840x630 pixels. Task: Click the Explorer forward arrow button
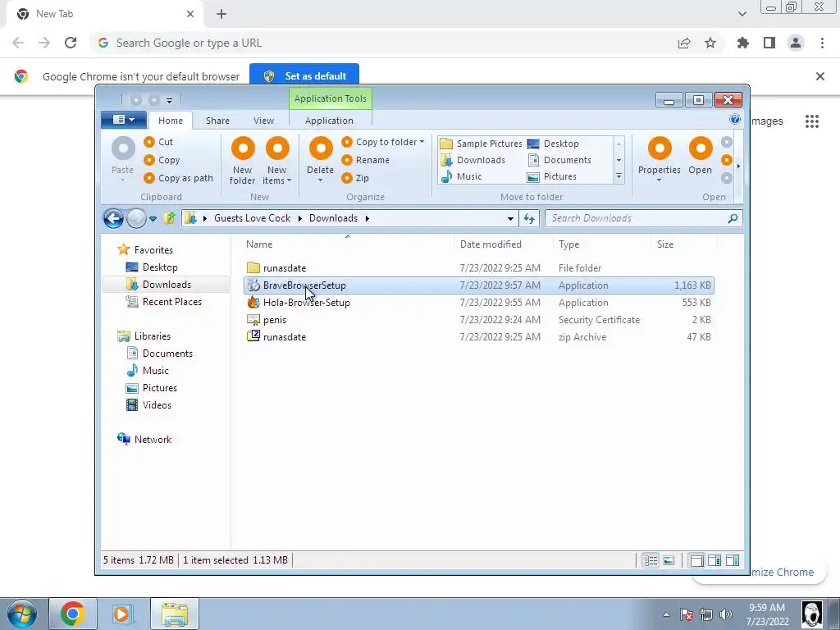pos(136,218)
